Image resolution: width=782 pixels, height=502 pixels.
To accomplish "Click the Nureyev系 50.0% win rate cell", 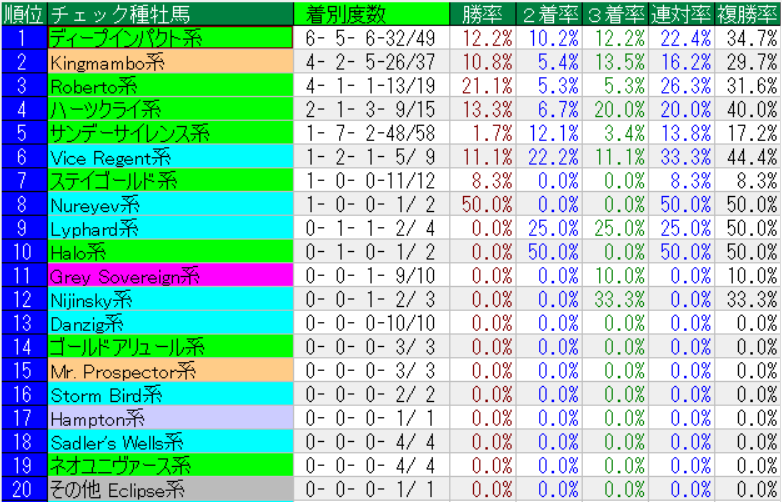I will pyautogui.click(x=487, y=203).
